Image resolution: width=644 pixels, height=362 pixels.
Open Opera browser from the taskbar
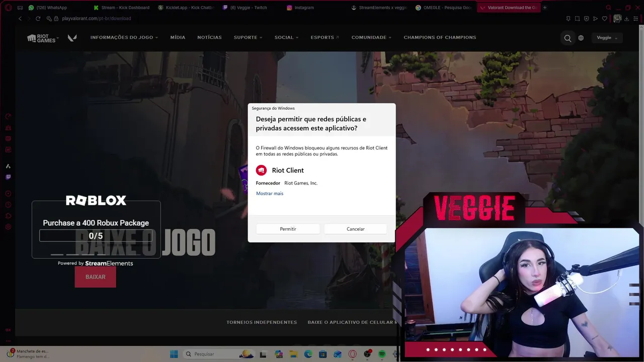tap(352, 354)
